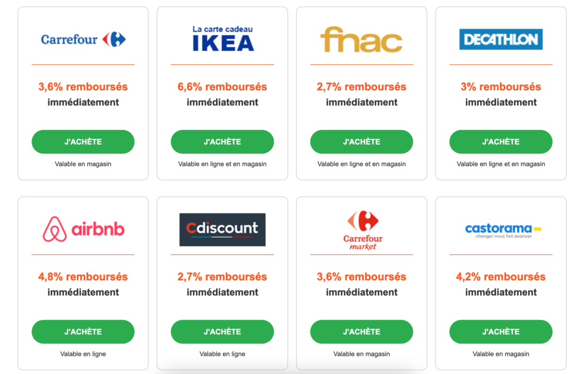
Task: Click J'ACHÈTE under IKEA offer
Action: click(222, 142)
